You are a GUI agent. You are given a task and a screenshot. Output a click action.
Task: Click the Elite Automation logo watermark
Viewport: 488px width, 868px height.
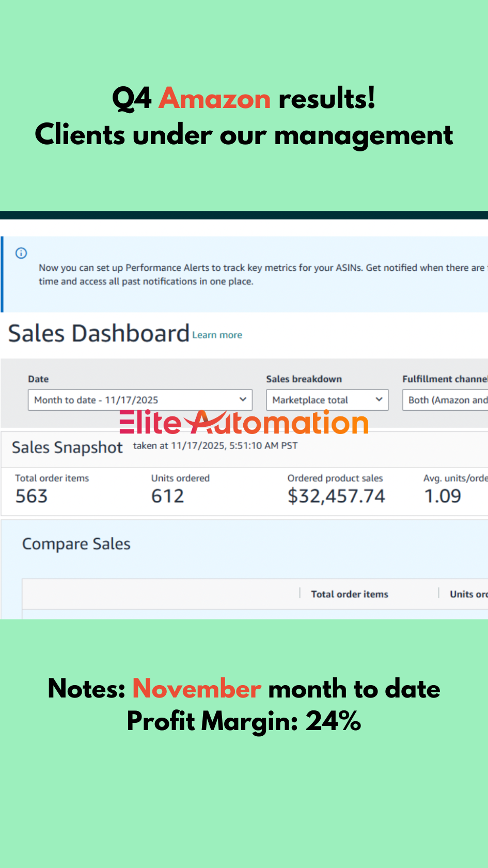244,423
